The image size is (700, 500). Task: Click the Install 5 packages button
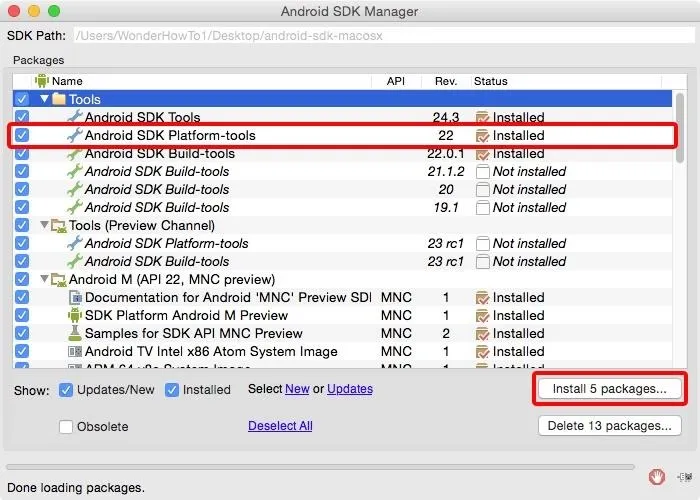(609, 389)
